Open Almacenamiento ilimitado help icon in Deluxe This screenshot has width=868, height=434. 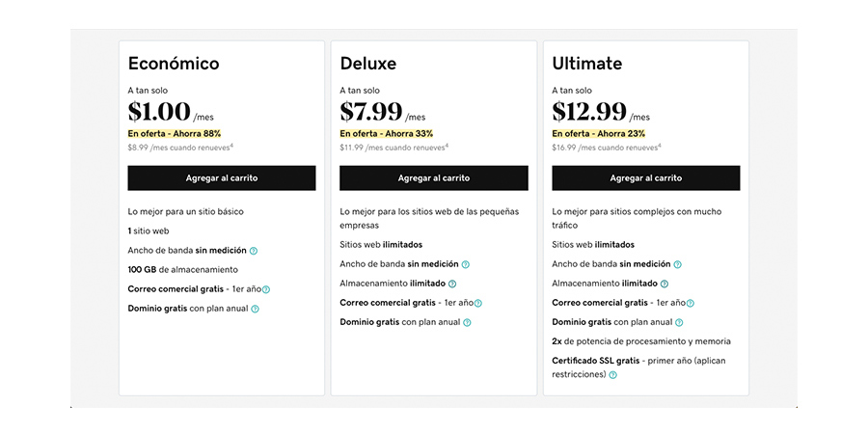tap(452, 284)
